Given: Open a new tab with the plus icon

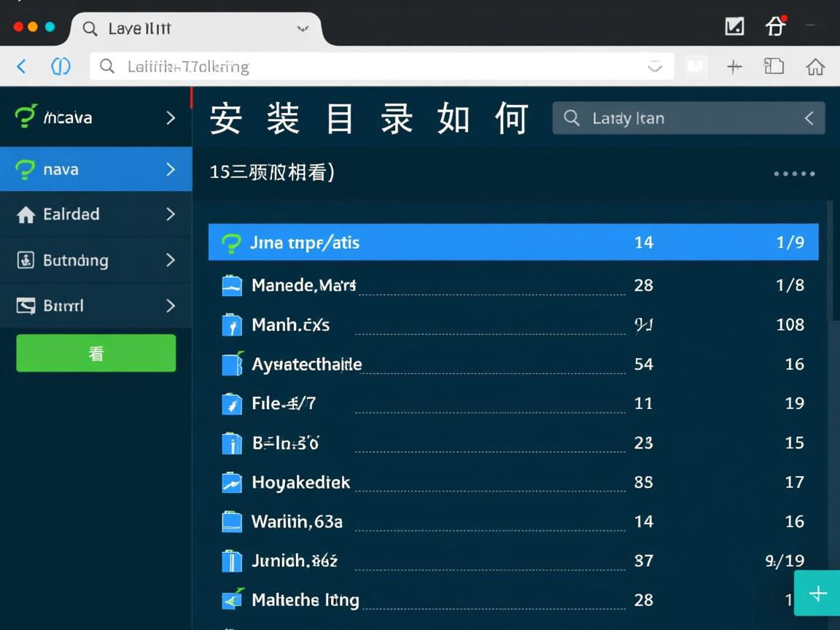Looking at the screenshot, I should click(x=735, y=66).
